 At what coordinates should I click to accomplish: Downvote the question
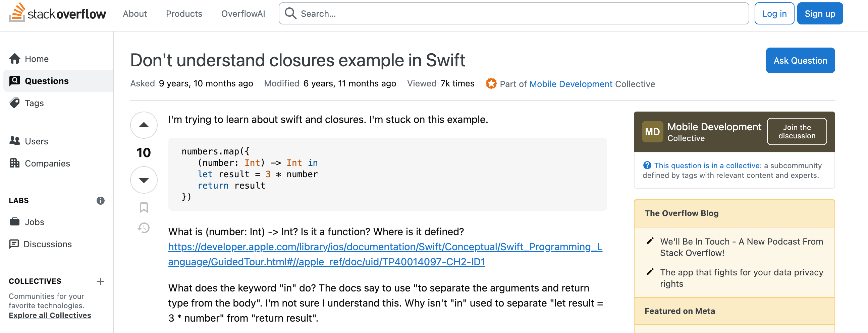tap(144, 180)
